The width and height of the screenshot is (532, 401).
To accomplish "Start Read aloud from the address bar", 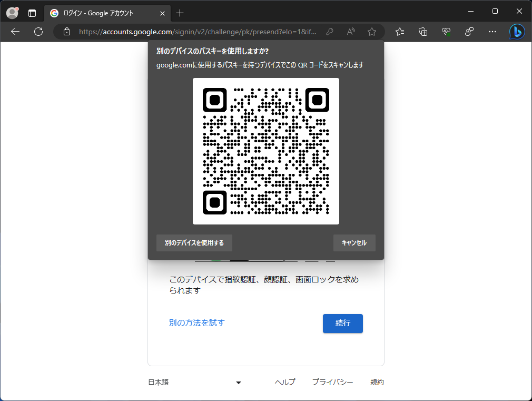I will (350, 32).
